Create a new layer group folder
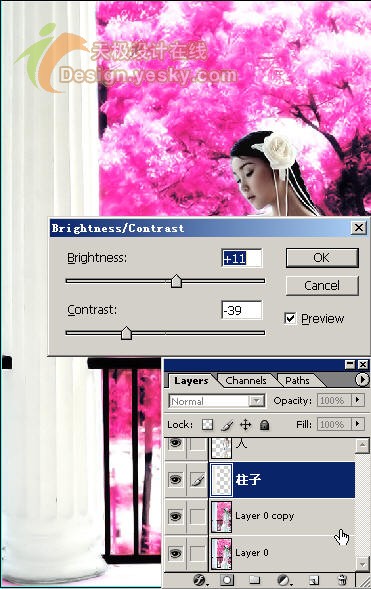The width and height of the screenshot is (371, 589). coord(255,580)
